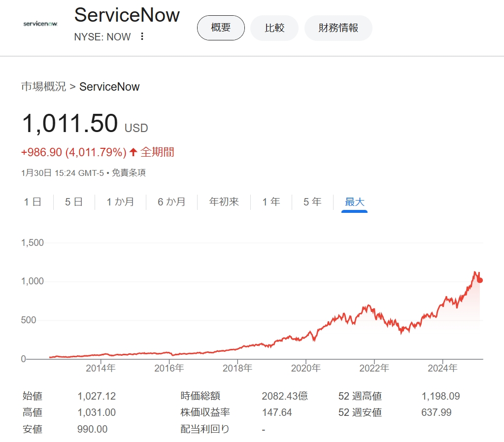Select the 5日 chart range
The height and width of the screenshot is (442, 504).
tap(73, 202)
